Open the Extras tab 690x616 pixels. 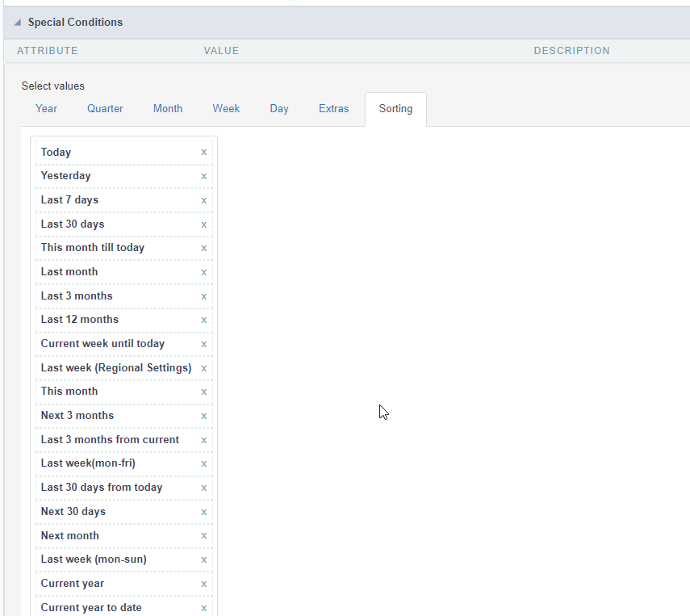coord(333,109)
